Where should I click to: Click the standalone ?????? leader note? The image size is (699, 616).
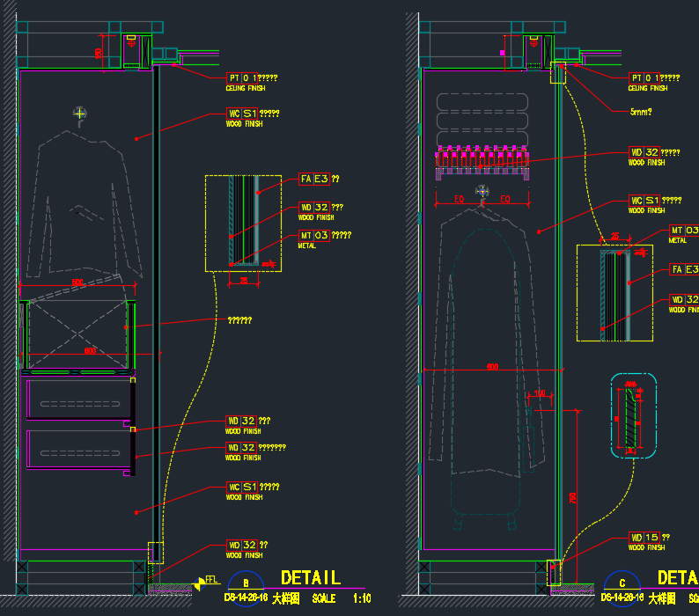239,320
